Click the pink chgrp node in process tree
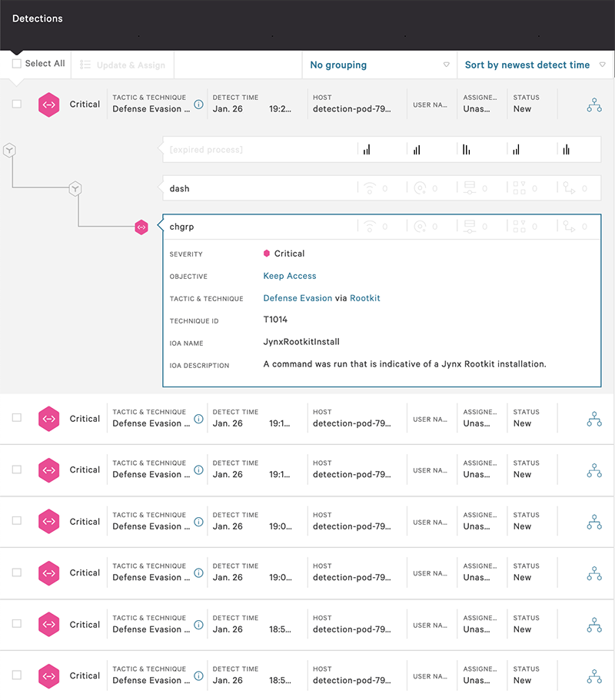Screen dimensions: 615x700 pos(141,227)
